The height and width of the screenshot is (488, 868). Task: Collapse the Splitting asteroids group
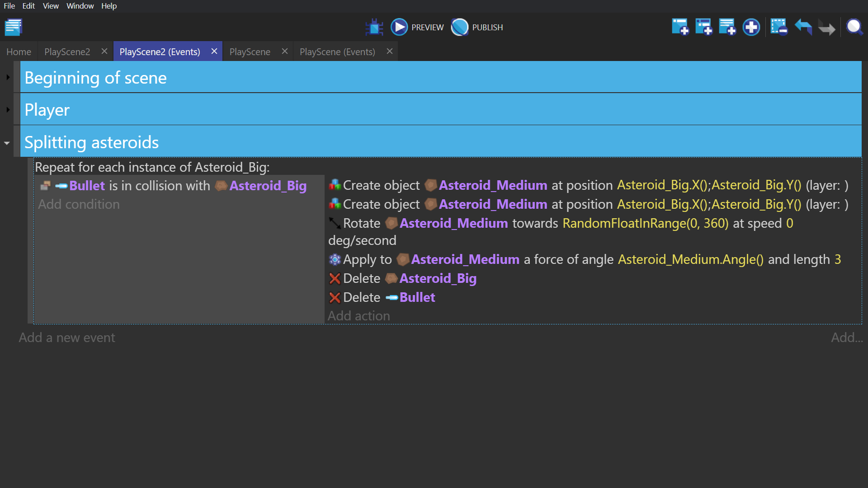pos(7,143)
